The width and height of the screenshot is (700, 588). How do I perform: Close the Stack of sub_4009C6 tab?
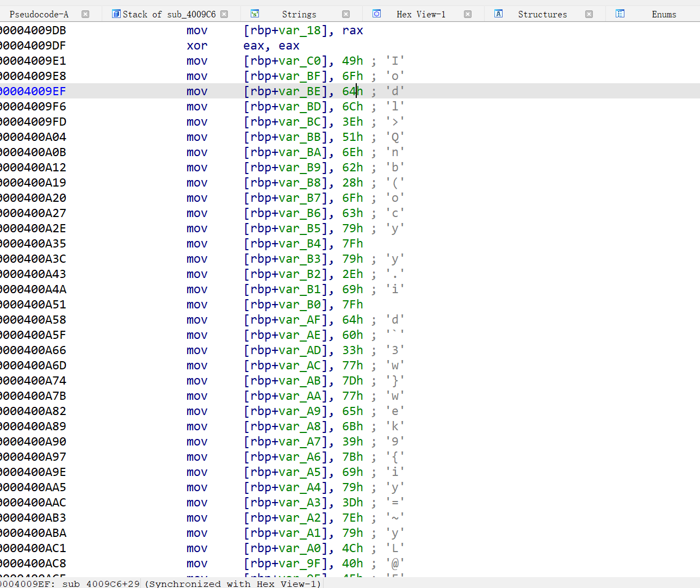(x=224, y=14)
